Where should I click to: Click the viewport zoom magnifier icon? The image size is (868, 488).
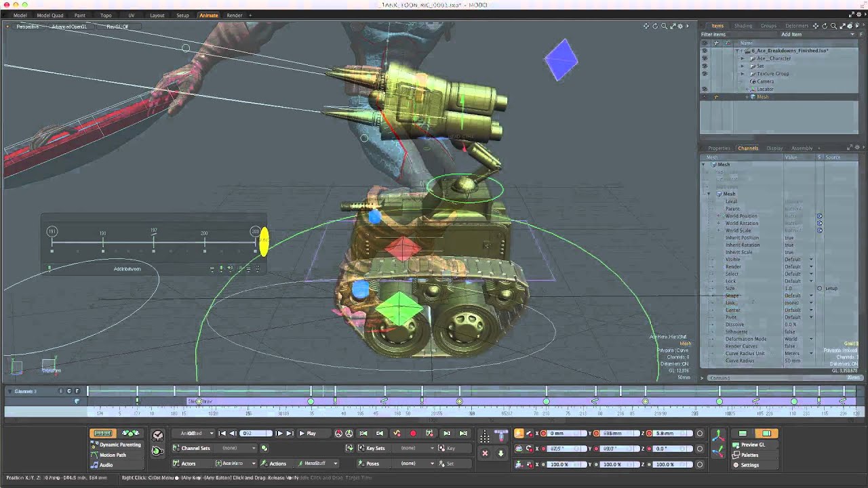(663, 26)
